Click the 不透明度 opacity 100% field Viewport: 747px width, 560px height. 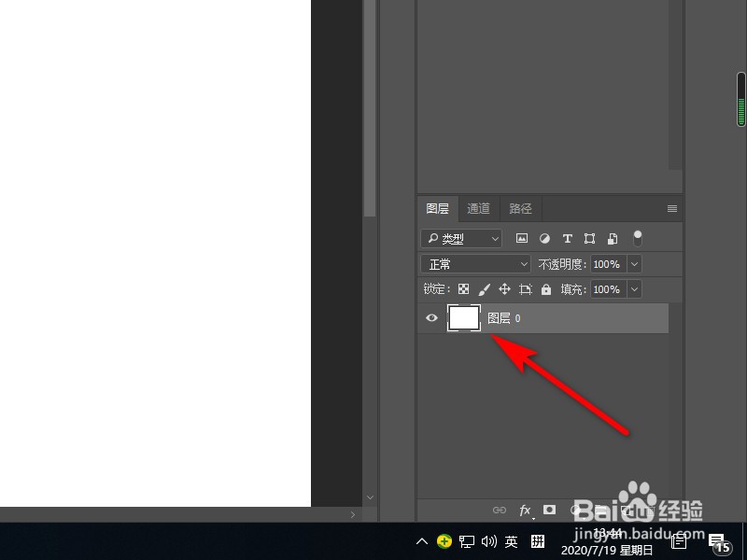pyautogui.click(x=609, y=264)
